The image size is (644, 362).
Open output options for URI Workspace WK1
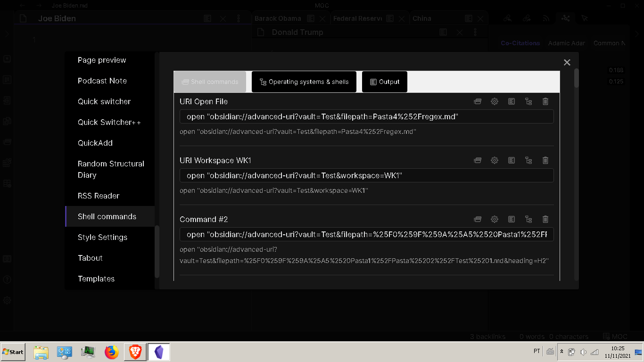pos(512,160)
